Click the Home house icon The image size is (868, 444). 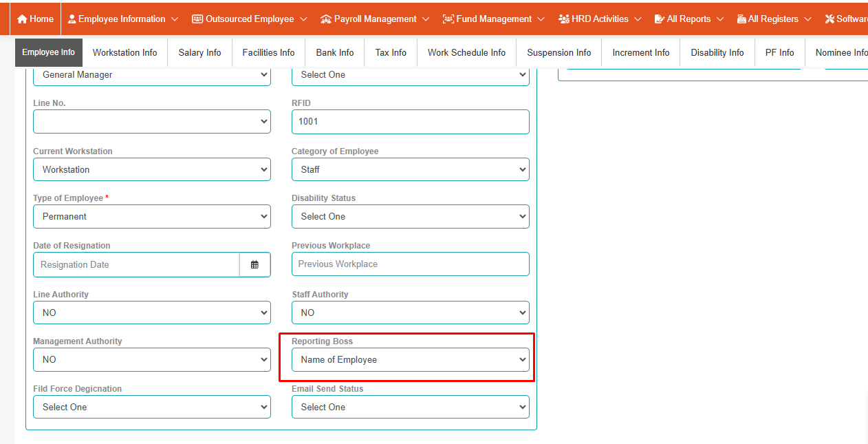click(22, 19)
